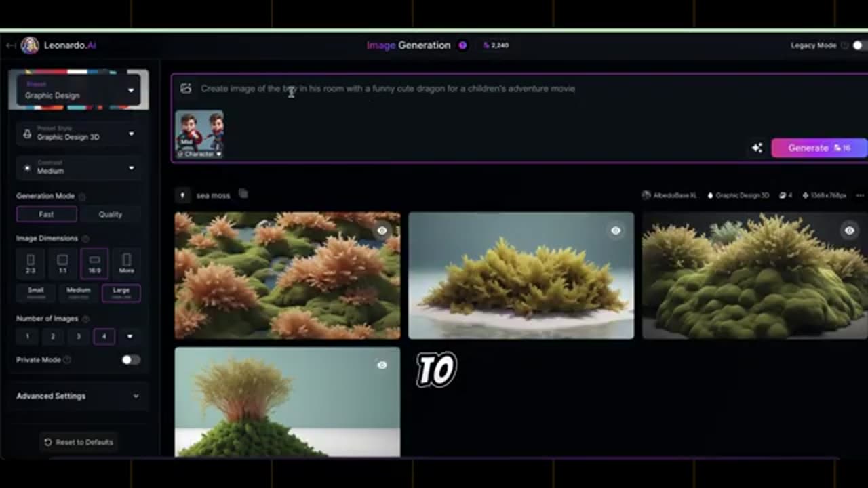Set number of images to 1

[x=27, y=336]
